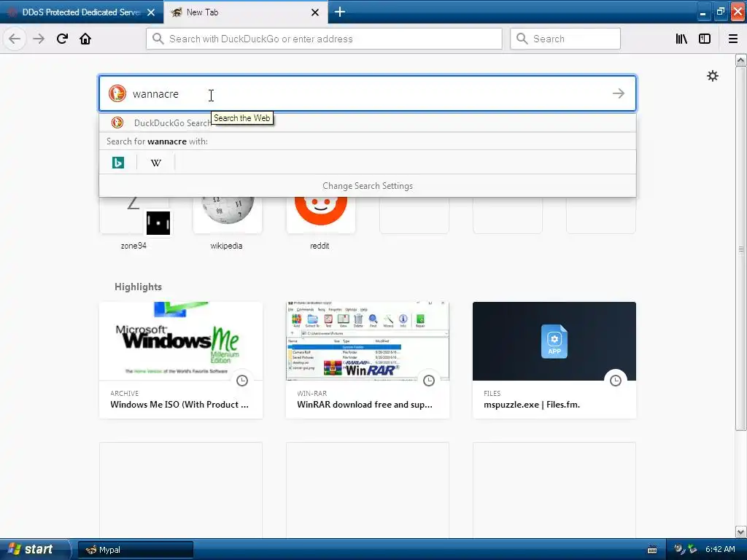Click the first system tray icon beside the clock

[x=679, y=549]
